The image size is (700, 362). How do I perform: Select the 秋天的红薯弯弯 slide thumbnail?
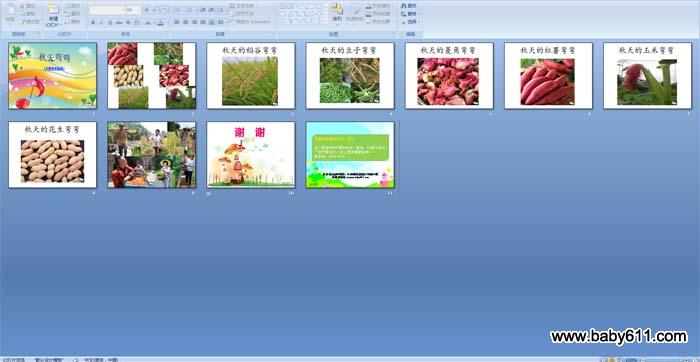point(548,75)
